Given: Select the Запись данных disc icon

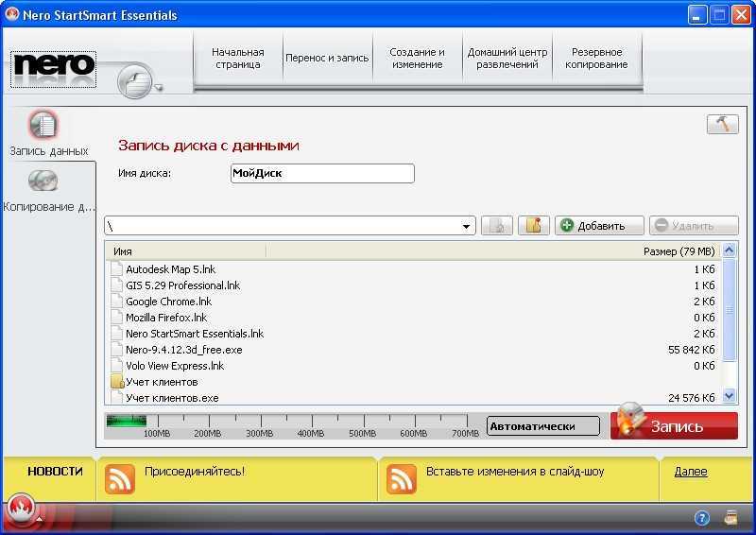Looking at the screenshot, I should click(43, 126).
